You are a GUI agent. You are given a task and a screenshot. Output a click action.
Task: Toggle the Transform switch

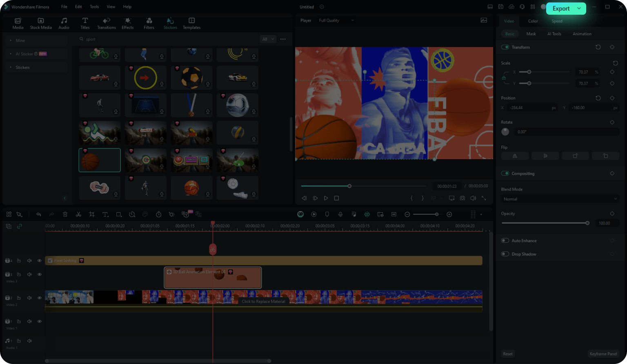tap(505, 47)
